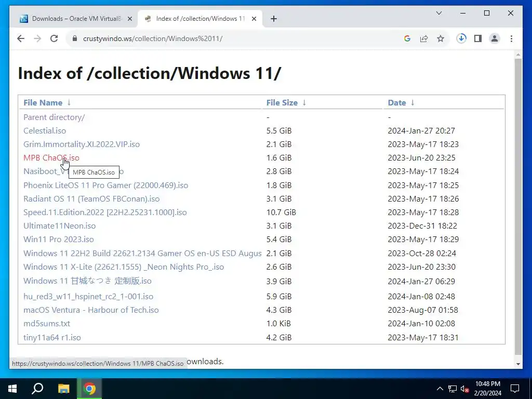Download Phoenix LiteOS 11 Pro Gamer iso
532x399 pixels.
[x=105, y=185]
